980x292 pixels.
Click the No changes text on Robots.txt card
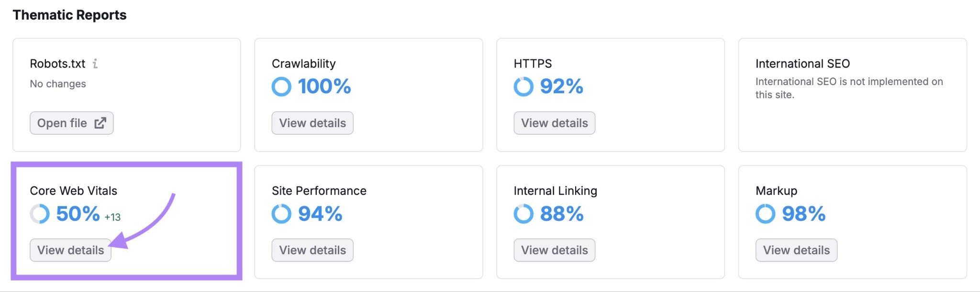pyautogui.click(x=58, y=84)
